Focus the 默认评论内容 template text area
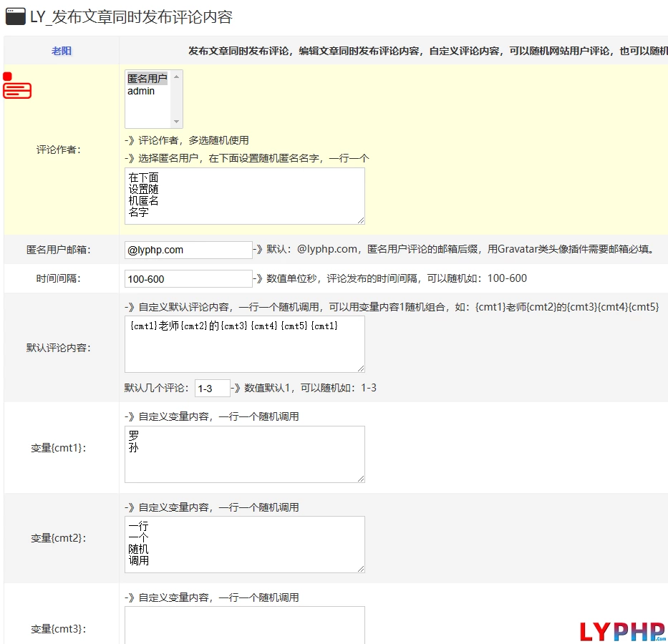The image size is (668, 644). (244, 343)
